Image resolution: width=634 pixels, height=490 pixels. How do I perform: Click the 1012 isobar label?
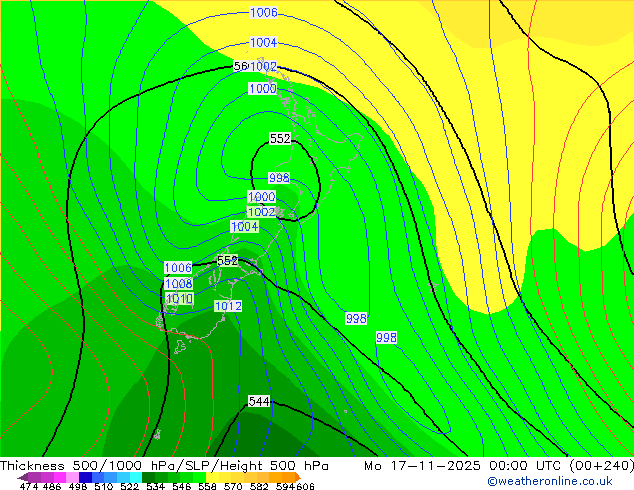click(x=228, y=306)
